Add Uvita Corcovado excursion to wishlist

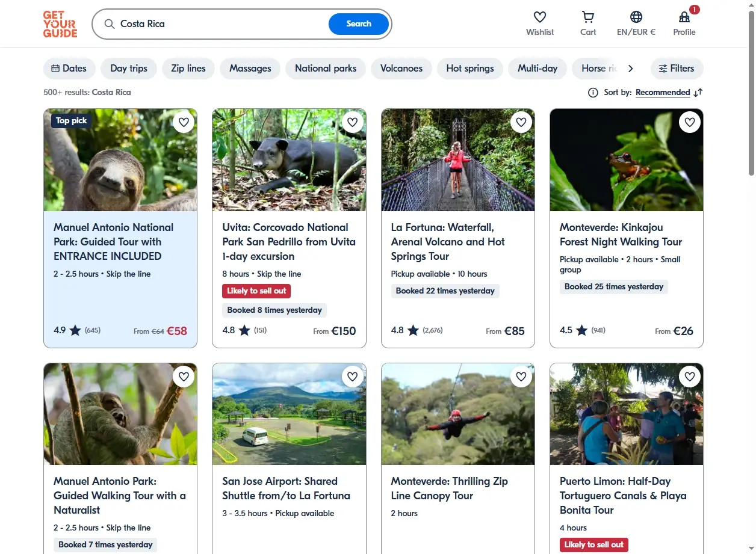click(353, 122)
